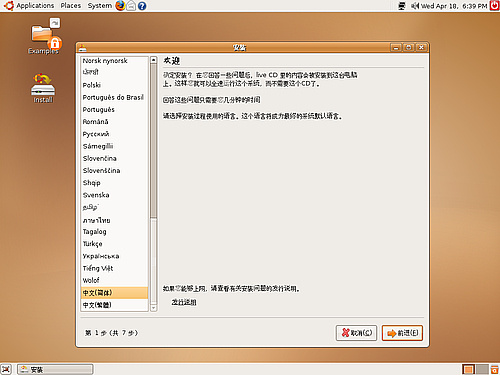Screen dimensions: 500x375
Task: Click the red power quit icon
Action: pos(494,6)
